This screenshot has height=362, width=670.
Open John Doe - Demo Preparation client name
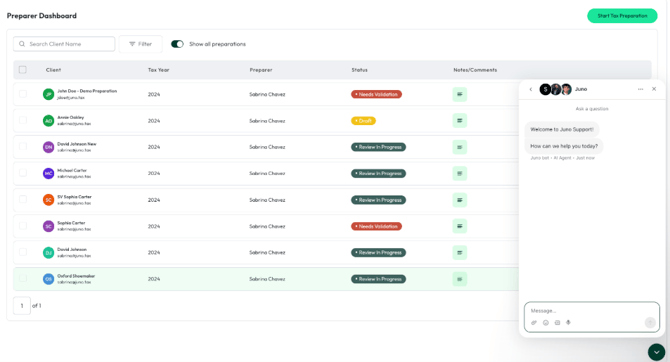click(87, 91)
